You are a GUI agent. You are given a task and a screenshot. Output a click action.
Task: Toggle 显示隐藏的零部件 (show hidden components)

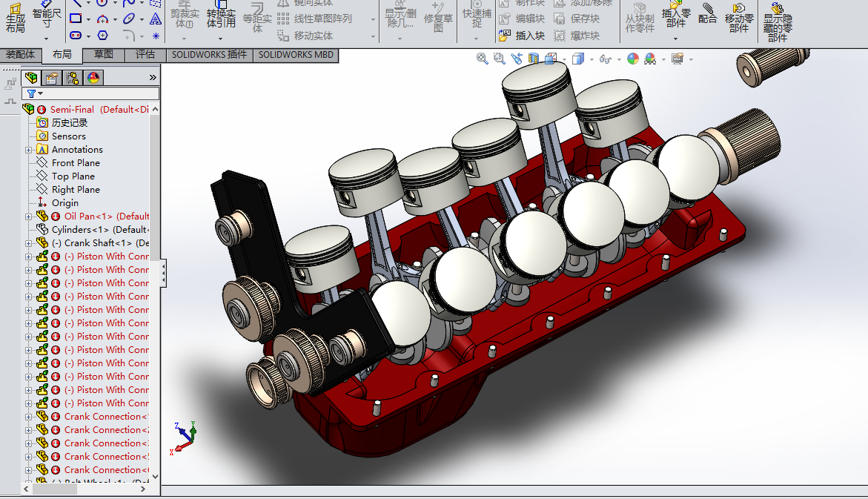pos(778,21)
